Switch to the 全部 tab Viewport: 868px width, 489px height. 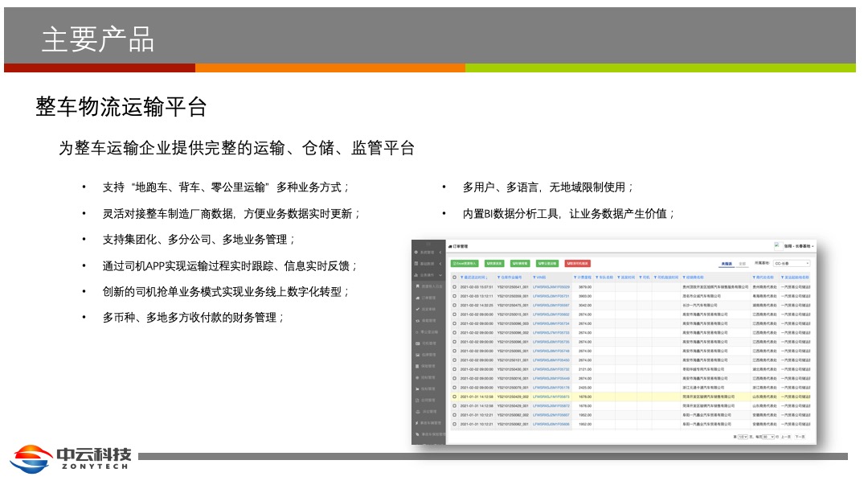pos(743,263)
